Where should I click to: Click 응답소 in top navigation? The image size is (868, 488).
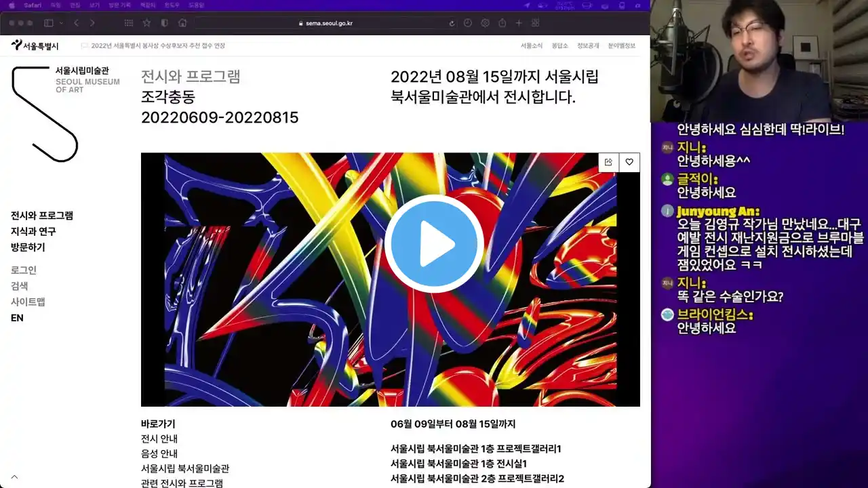tap(559, 45)
